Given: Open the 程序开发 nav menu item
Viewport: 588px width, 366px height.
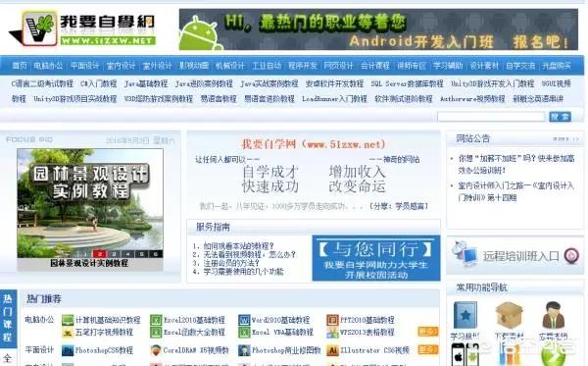Looking at the screenshot, I should coord(303,66).
